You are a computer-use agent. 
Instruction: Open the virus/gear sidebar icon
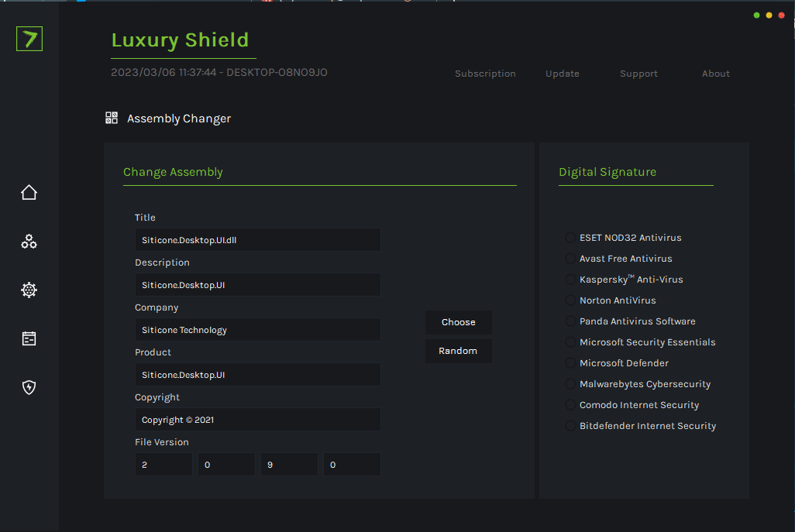29,290
